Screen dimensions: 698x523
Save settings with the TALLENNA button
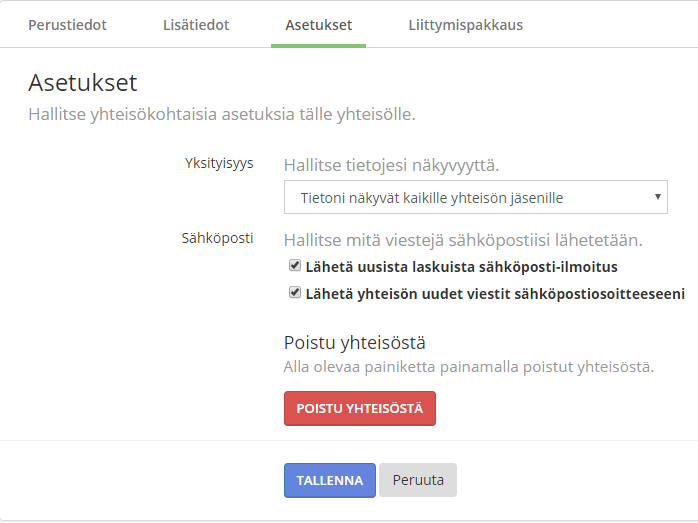[329, 480]
